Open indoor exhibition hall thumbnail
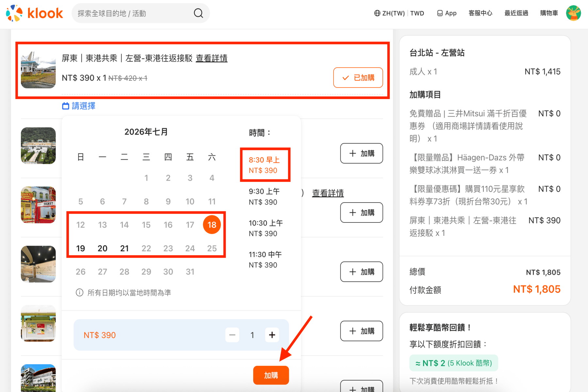This screenshot has width=588, height=392. (38, 264)
